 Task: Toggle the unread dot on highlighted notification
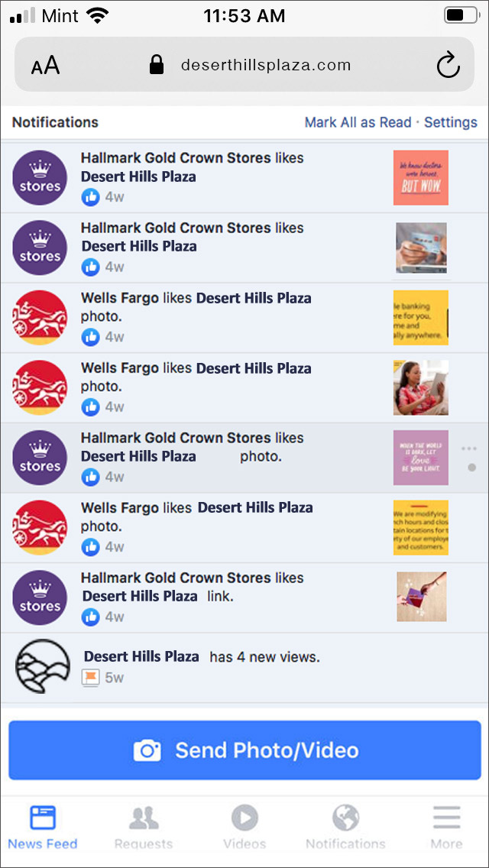(472, 468)
